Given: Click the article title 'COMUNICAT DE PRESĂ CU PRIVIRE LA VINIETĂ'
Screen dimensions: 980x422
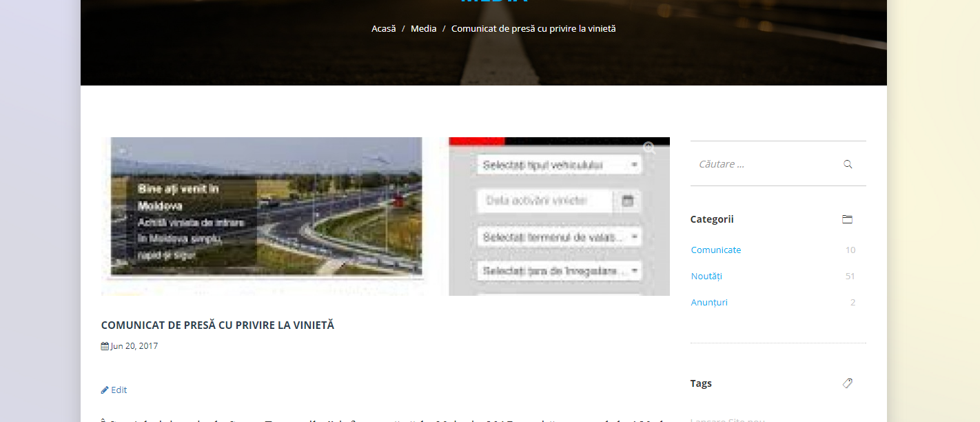Looking at the screenshot, I should coord(217,325).
